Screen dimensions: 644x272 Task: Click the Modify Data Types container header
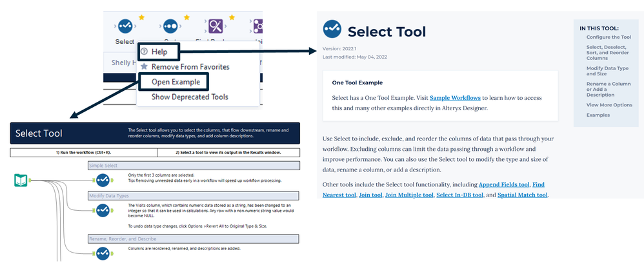point(194,195)
